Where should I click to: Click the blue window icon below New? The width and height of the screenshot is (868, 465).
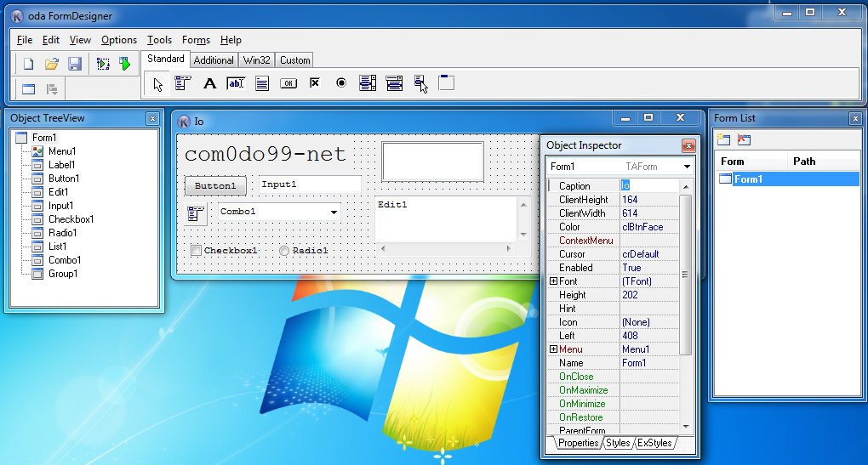pyautogui.click(x=28, y=89)
